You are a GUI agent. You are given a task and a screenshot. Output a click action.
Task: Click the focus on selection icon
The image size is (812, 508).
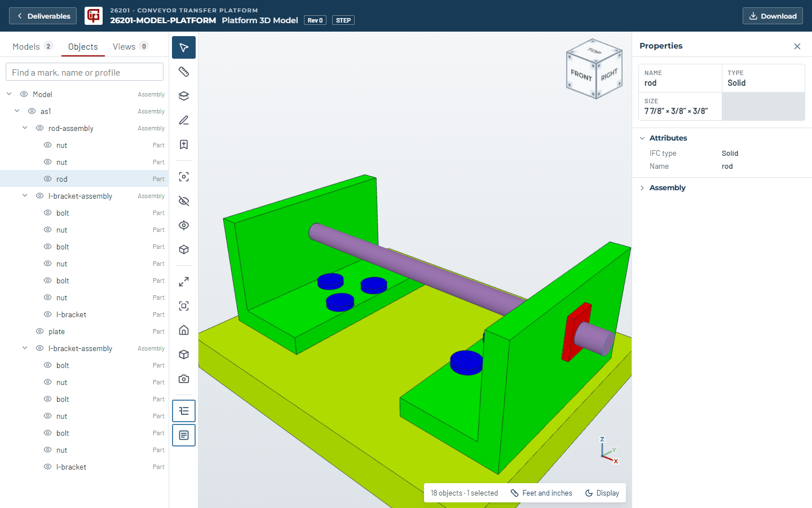tap(184, 177)
